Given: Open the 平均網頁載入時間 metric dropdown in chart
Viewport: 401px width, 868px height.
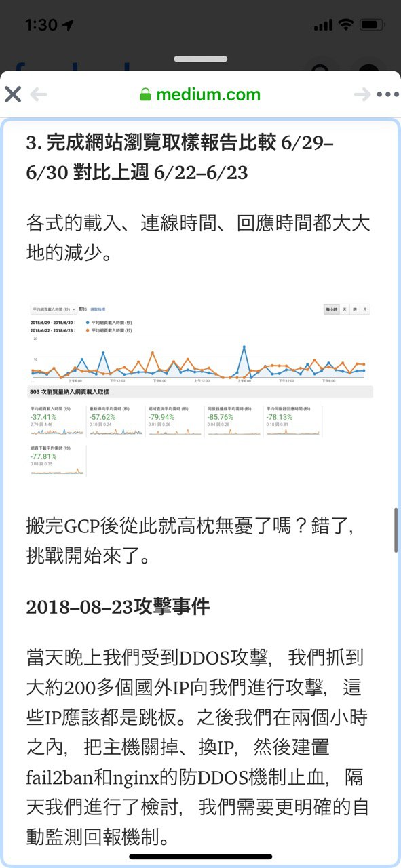Looking at the screenshot, I should point(53,309).
